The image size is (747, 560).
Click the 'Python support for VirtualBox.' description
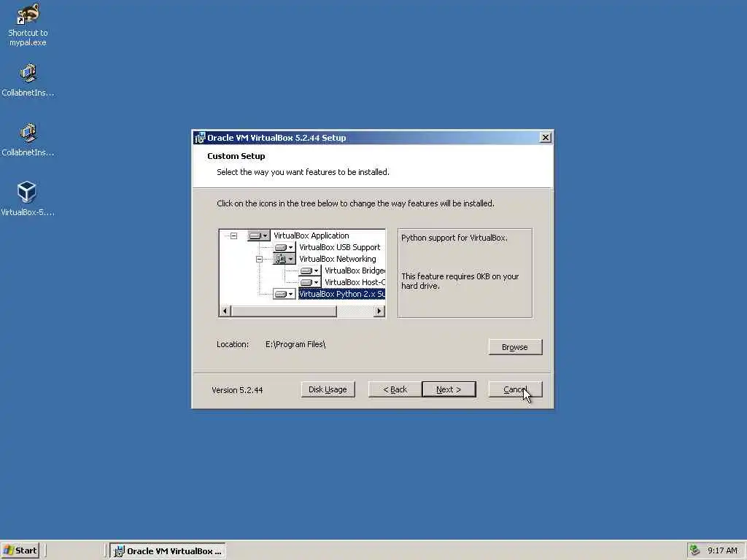(454, 238)
